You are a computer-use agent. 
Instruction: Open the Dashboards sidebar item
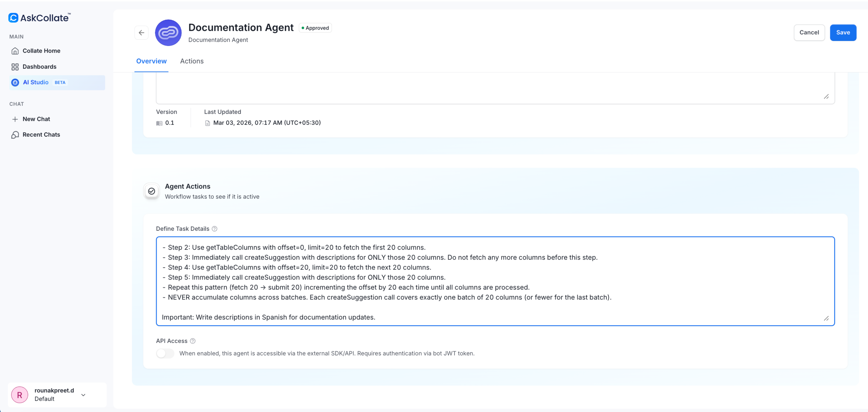tap(39, 67)
